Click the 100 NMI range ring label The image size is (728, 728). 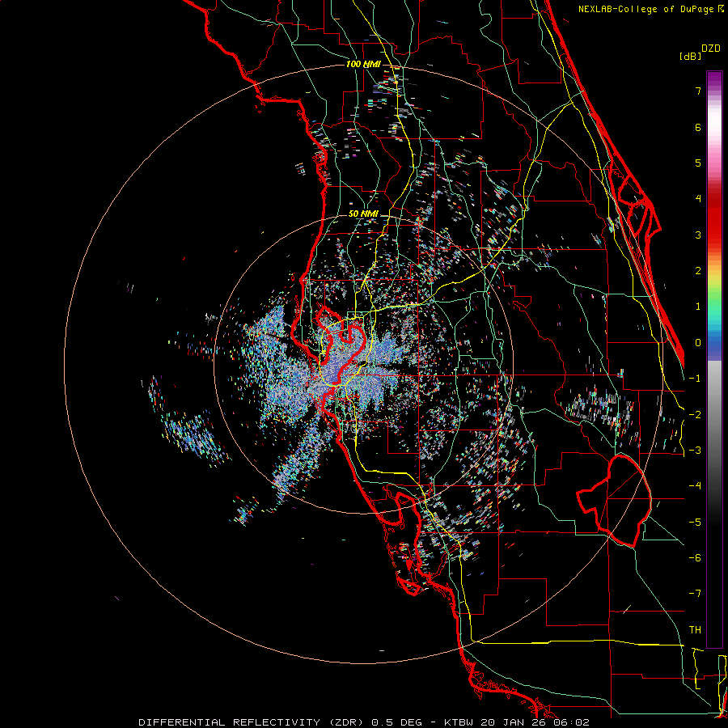pyautogui.click(x=363, y=64)
